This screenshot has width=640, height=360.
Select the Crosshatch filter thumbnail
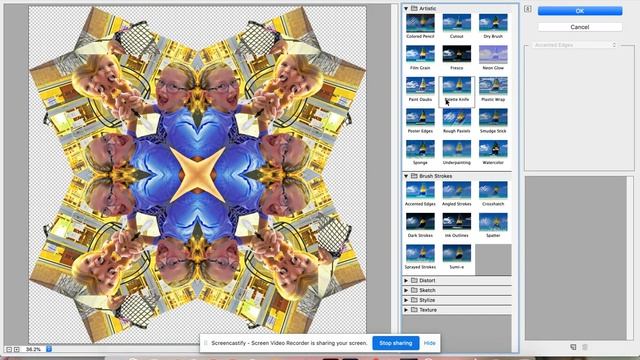point(493,190)
